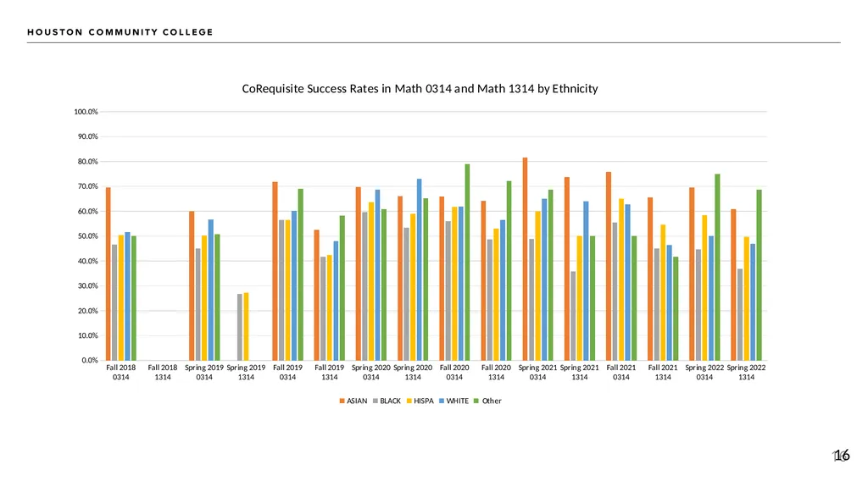Image resolution: width=868 pixels, height=487 pixels.
Task: Click the Spring 2022 1314 axis label
Action: (746, 373)
